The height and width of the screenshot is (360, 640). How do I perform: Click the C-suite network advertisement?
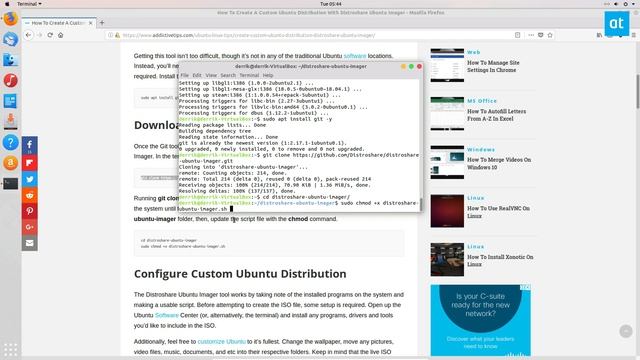480,320
